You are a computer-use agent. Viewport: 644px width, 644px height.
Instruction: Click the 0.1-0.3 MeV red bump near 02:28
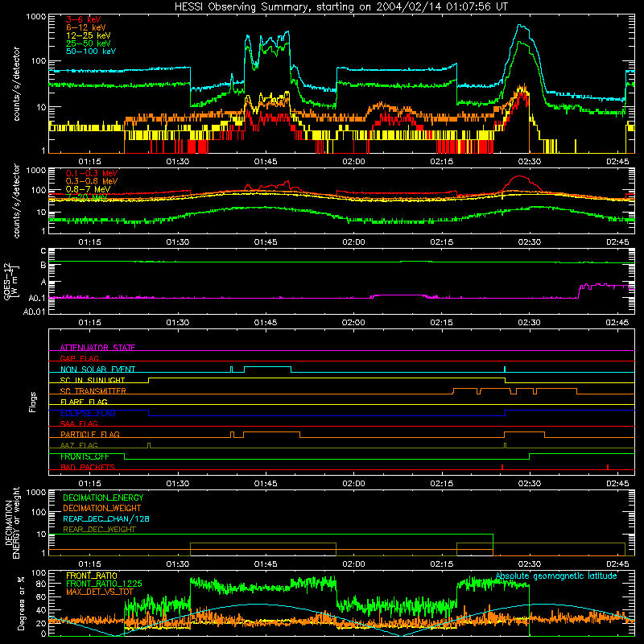tap(520, 177)
